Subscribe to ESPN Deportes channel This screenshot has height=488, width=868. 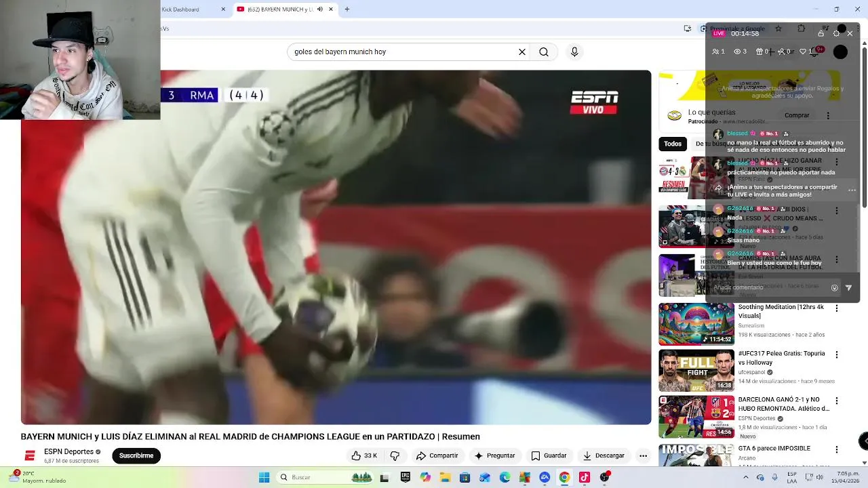coord(136,455)
